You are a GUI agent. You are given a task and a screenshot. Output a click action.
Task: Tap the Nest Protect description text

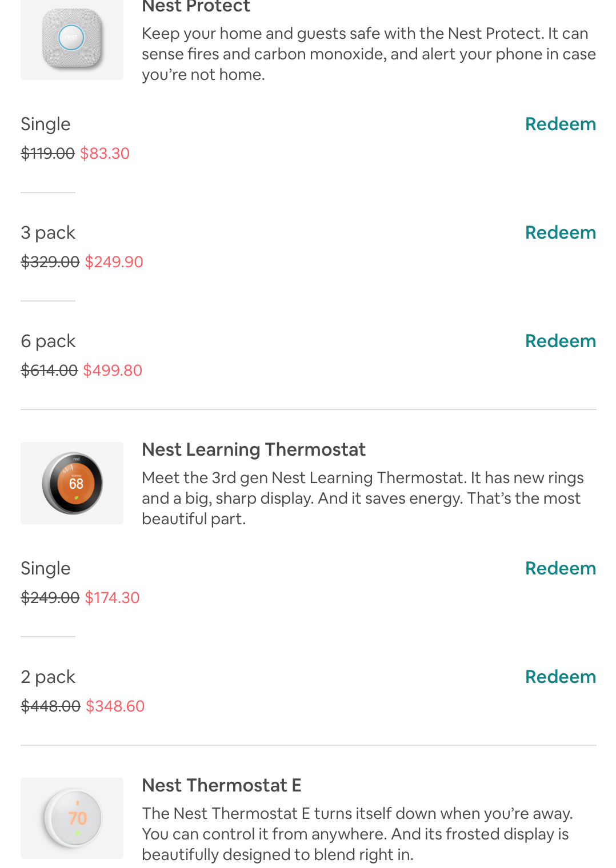(x=369, y=54)
